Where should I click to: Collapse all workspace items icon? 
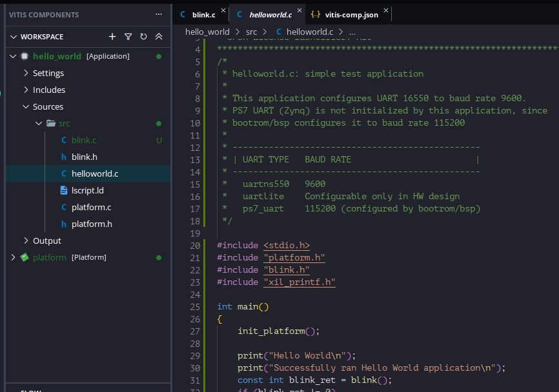pyautogui.click(x=159, y=37)
